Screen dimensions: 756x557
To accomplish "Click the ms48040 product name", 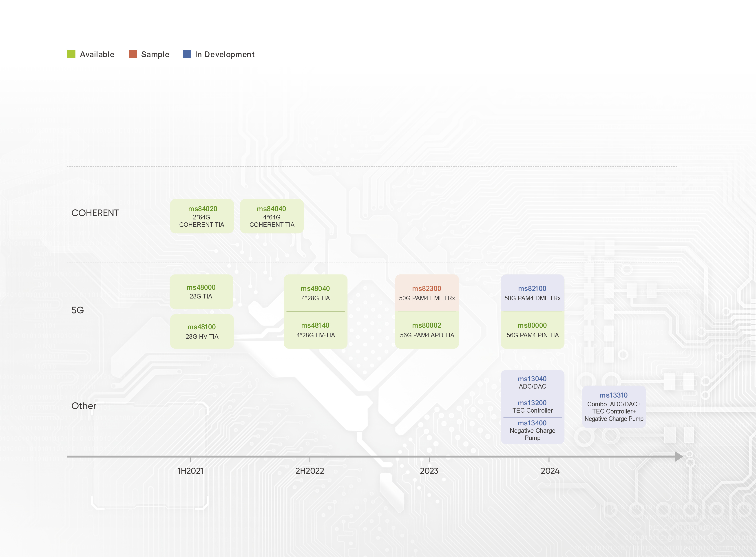I will tap(315, 289).
